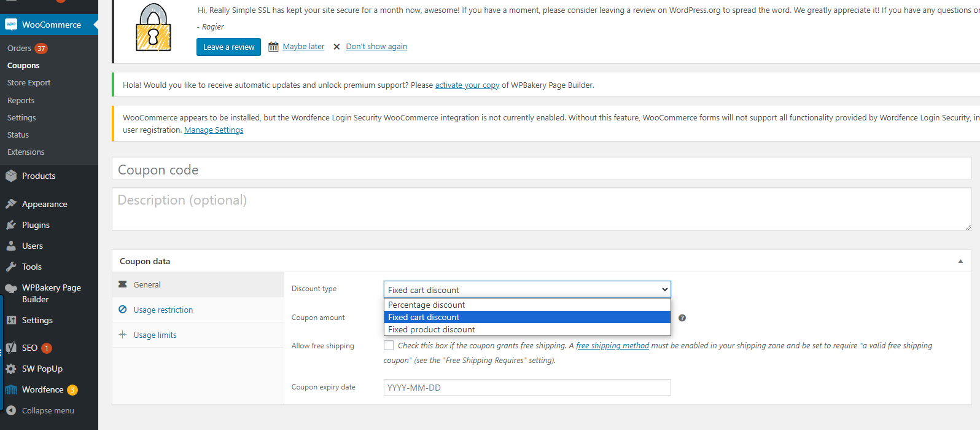Image resolution: width=980 pixels, height=430 pixels.
Task: Open WooCommerce Settings submenu item
Action: tap(21, 117)
